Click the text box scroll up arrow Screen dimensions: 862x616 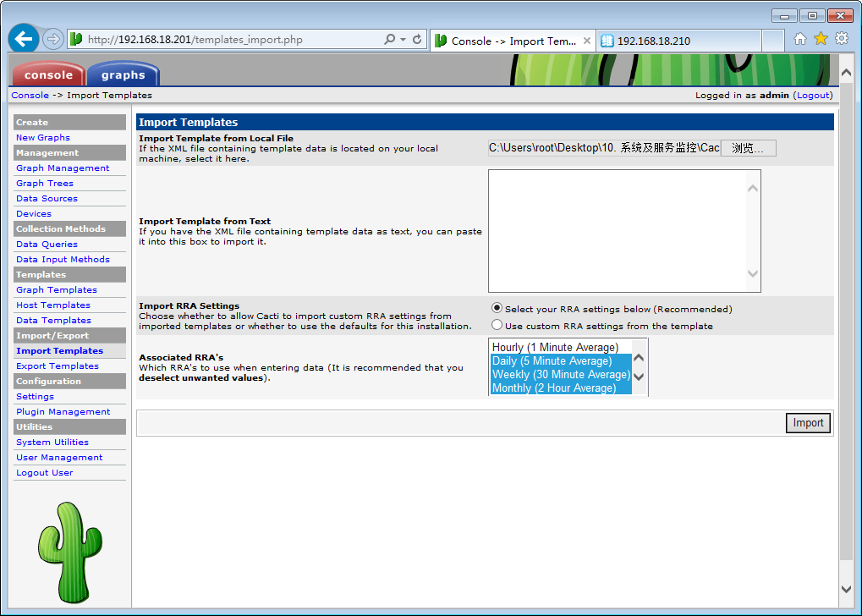tap(753, 189)
